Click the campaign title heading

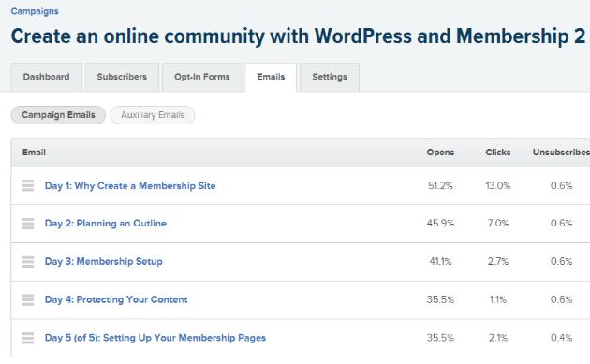coord(298,36)
